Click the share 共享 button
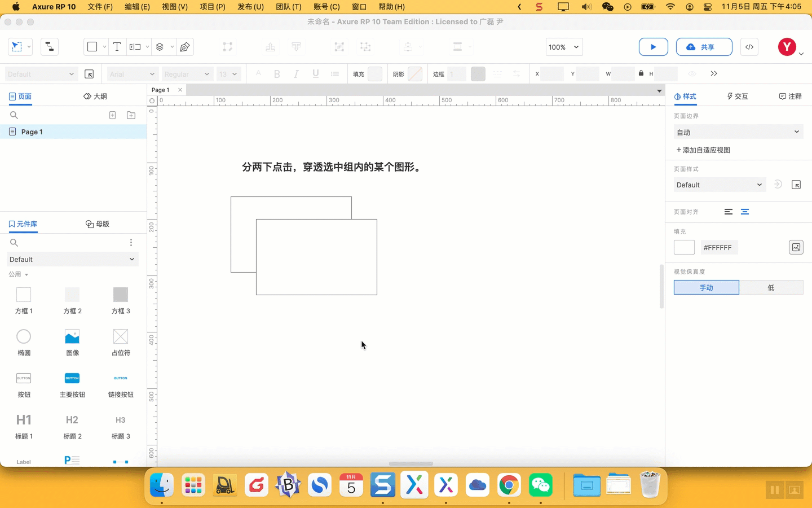The width and height of the screenshot is (812, 508). (x=704, y=47)
